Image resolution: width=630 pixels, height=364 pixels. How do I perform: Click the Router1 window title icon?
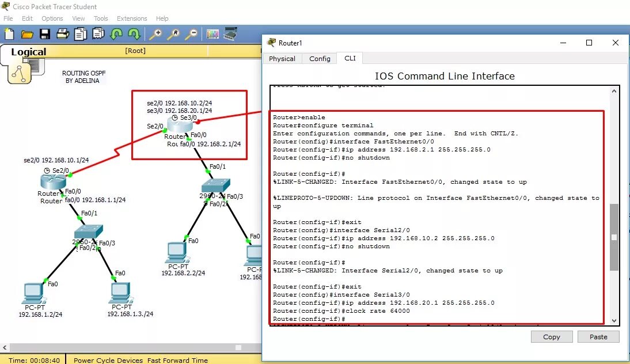point(272,43)
